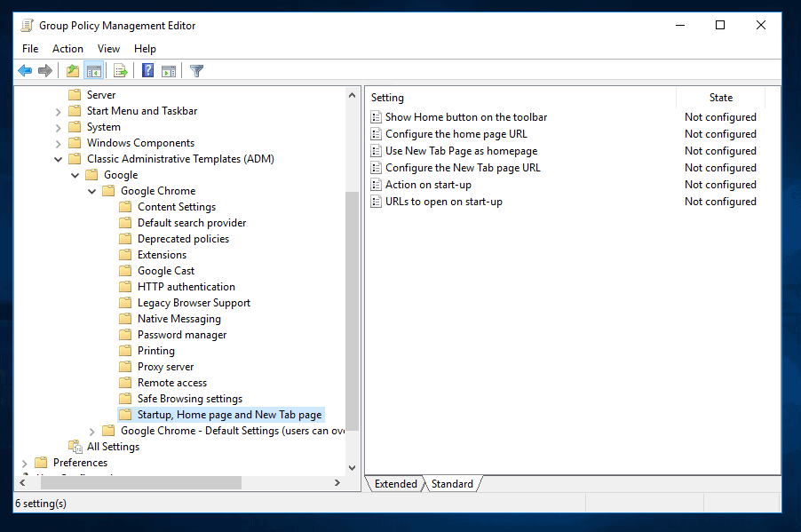The image size is (801, 532).
Task: Switch to the Extended tab
Action: [395, 484]
